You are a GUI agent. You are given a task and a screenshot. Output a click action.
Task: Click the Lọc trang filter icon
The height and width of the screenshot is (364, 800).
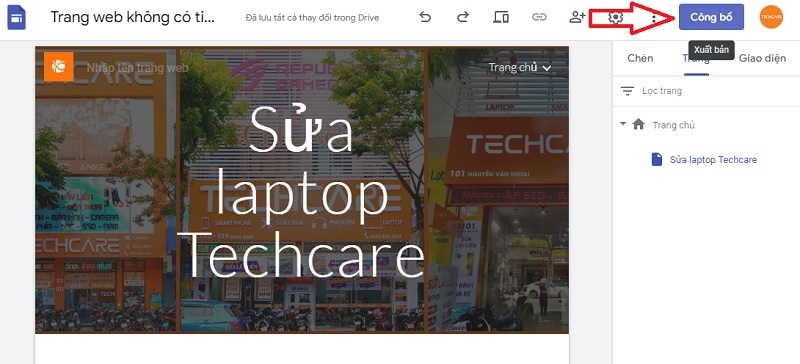(x=627, y=91)
